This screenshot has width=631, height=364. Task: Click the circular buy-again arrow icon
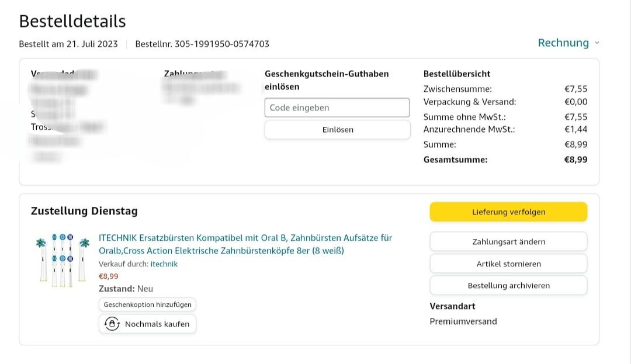tap(112, 324)
